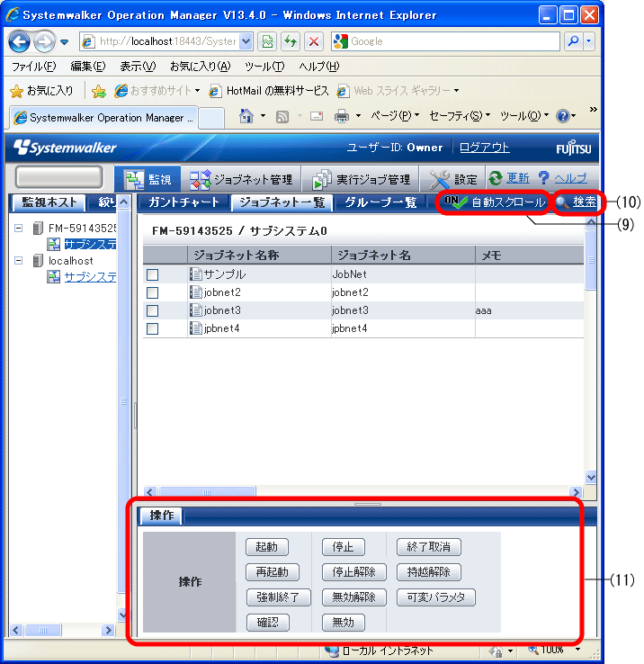The height and width of the screenshot is (664, 644).
Task: Click the 検索 search link
Action: (x=576, y=202)
